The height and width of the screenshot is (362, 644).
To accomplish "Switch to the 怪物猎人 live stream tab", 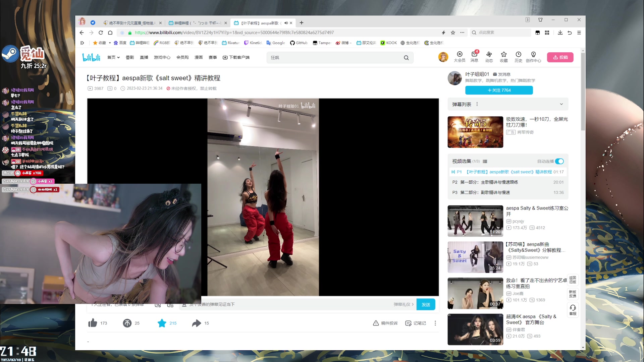I will [x=132, y=23].
